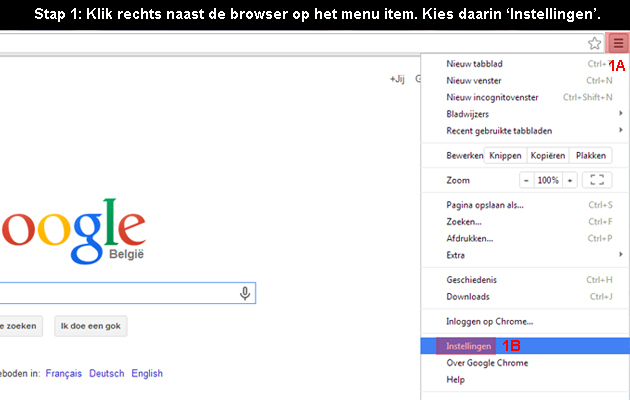This screenshot has width=630, height=400.
Task: Select Over Google Chrome
Action: (525, 363)
